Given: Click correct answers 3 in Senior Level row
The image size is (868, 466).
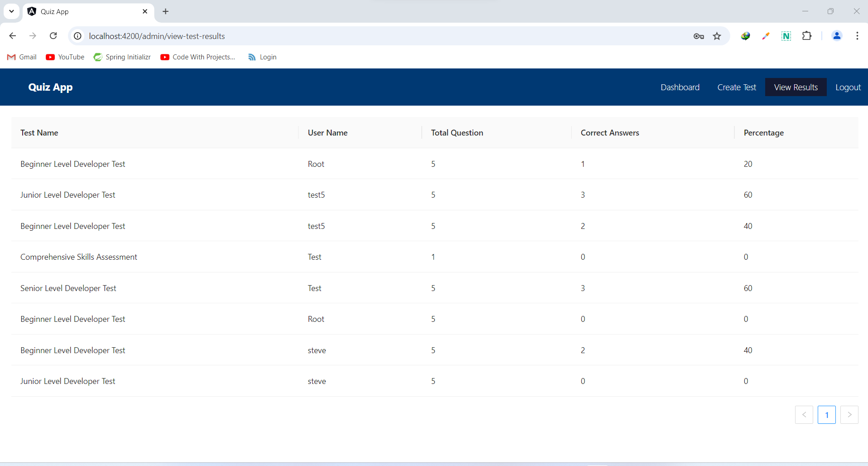Looking at the screenshot, I should [583, 288].
